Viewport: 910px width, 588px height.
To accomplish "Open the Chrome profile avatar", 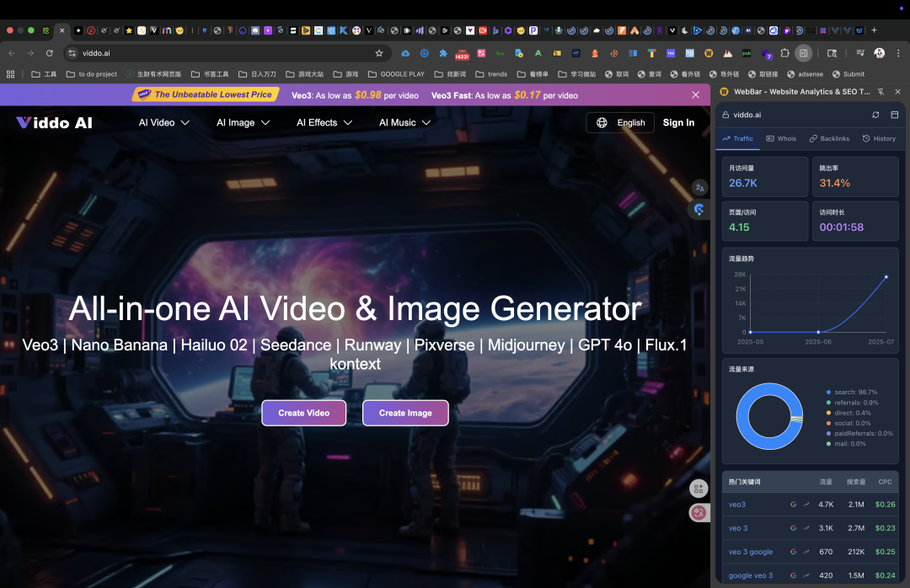I will coord(879,53).
